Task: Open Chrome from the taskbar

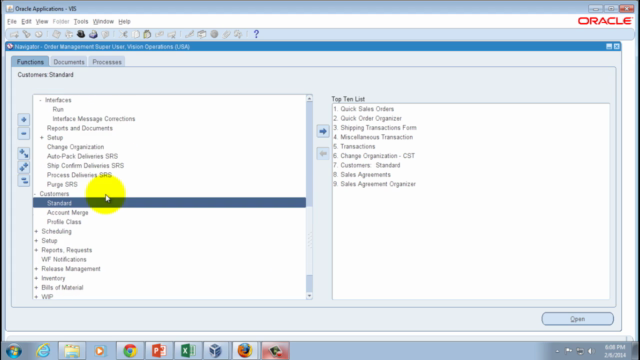Action: point(130,351)
